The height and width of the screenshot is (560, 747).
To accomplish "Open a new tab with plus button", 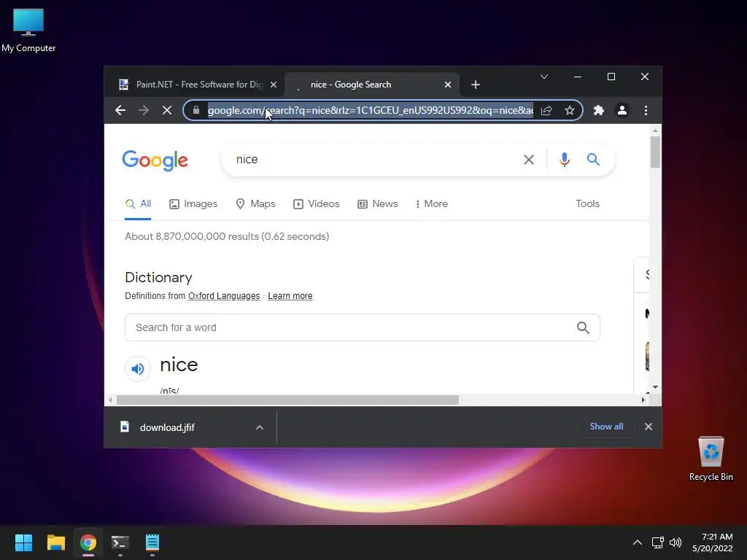I will (x=475, y=85).
